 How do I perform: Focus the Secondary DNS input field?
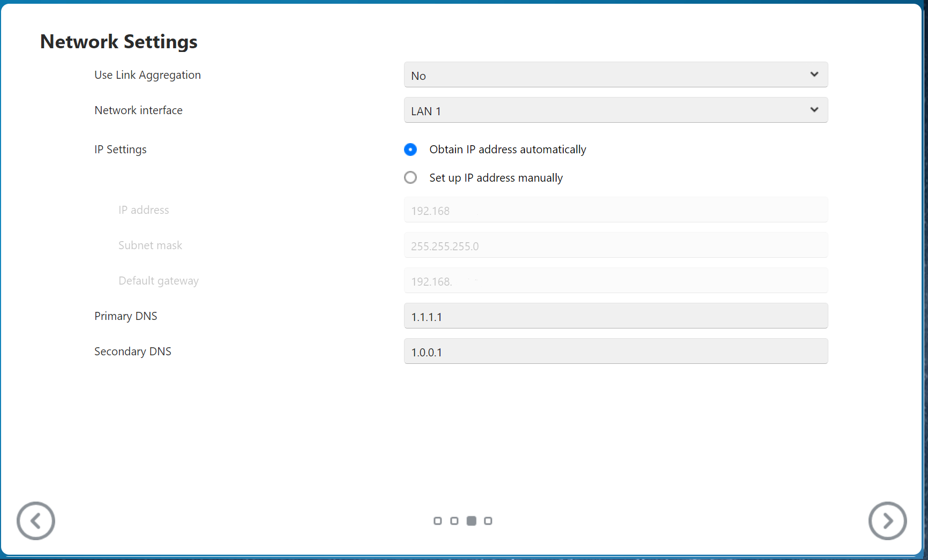tap(616, 352)
